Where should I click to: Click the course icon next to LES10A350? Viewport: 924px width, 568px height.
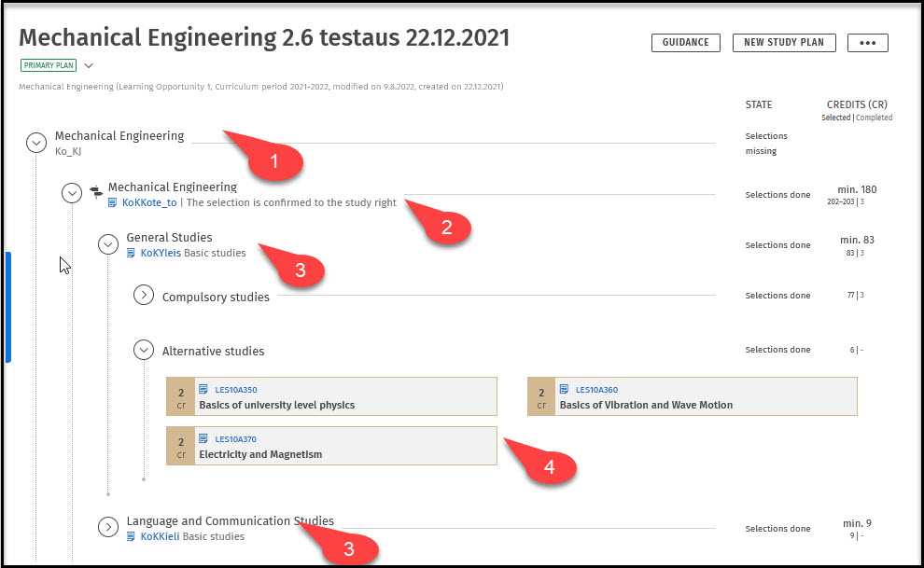coord(203,390)
